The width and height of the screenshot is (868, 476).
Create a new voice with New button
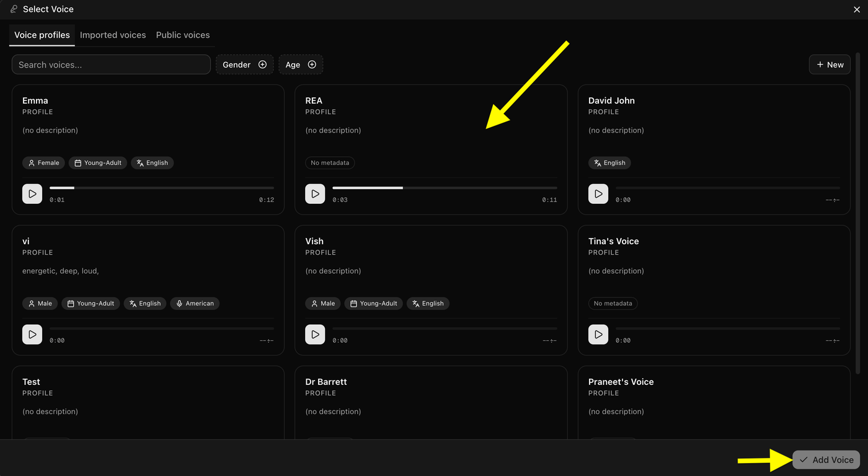pyautogui.click(x=830, y=64)
